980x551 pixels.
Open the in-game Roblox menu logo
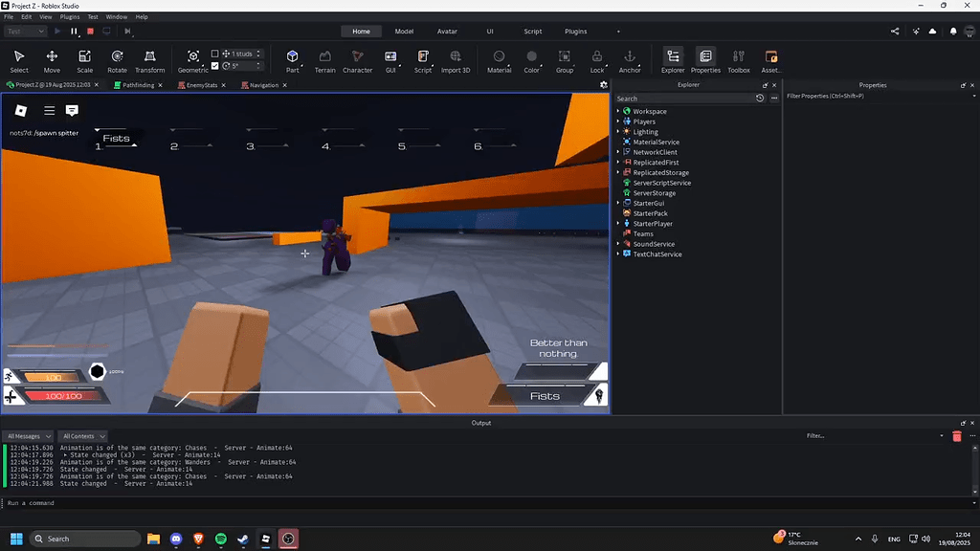(x=21, y=111)
